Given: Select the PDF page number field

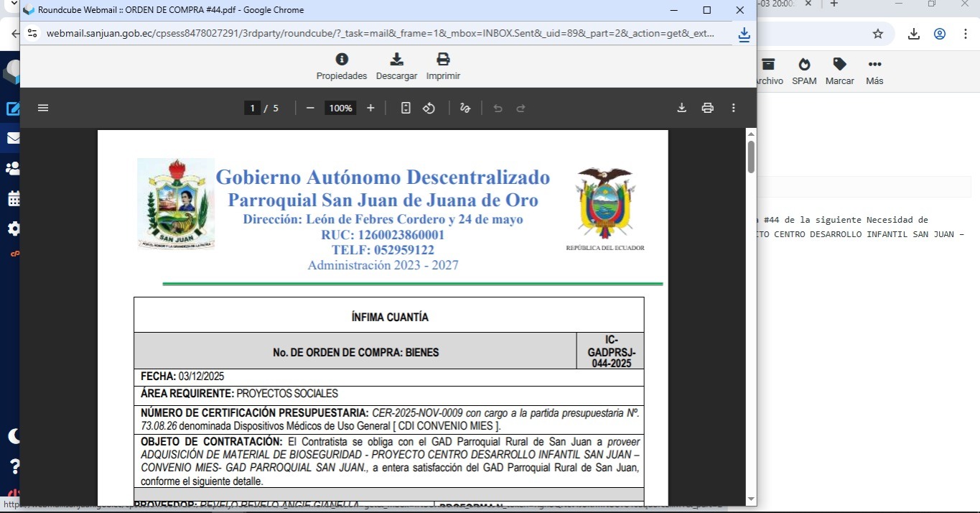Looking at the screenshot, I should tap(251, 108).
